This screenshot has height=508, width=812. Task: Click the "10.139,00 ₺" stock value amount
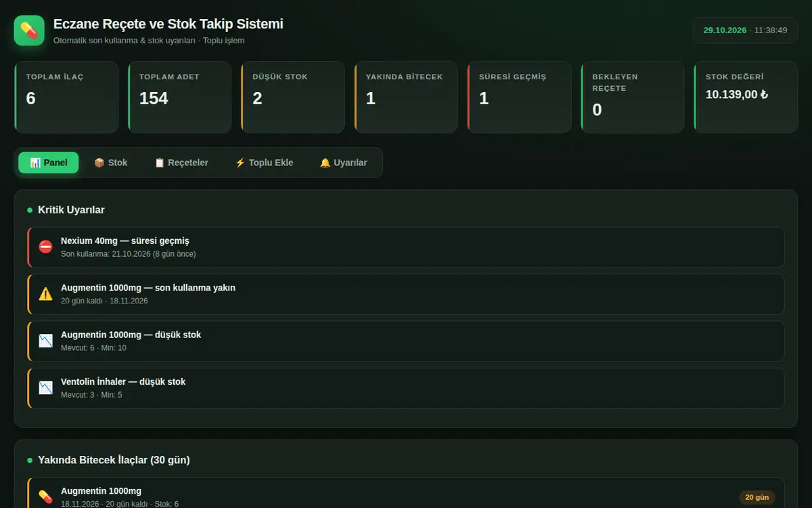coord(737,95)
